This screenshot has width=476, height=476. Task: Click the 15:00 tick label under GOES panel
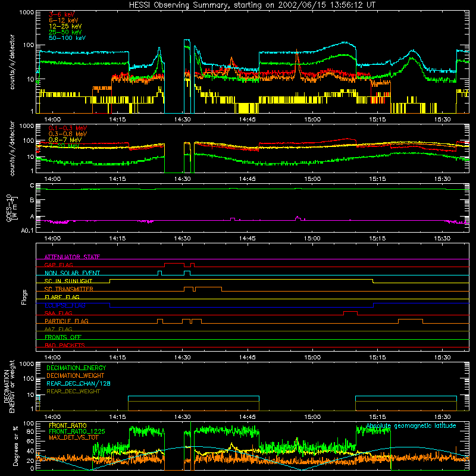pos(312,239)
